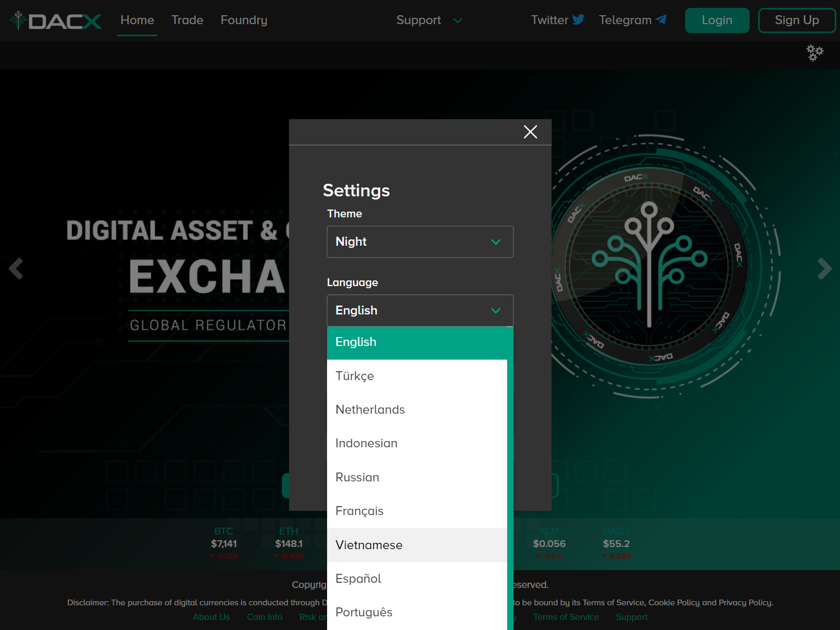
Task: Click the Sign Up button
Action: tap(796, 20)
